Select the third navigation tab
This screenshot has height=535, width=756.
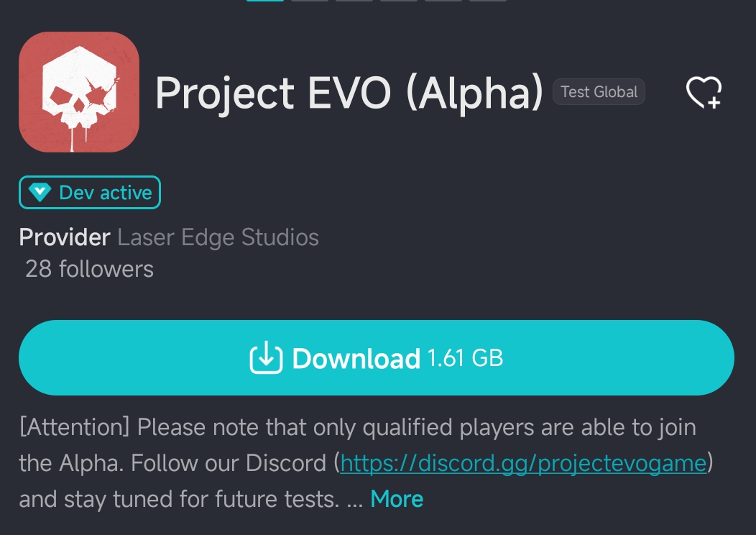(x=354, y=2)
